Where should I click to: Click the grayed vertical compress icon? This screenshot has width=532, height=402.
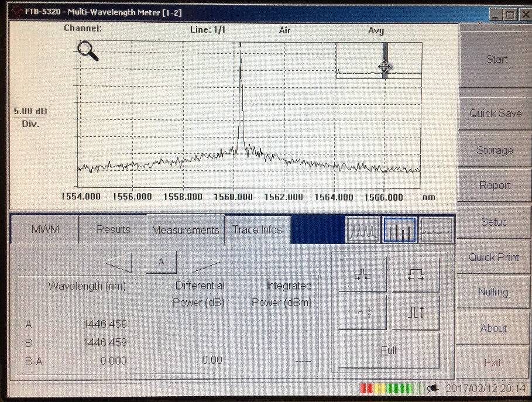coord(363,312)
